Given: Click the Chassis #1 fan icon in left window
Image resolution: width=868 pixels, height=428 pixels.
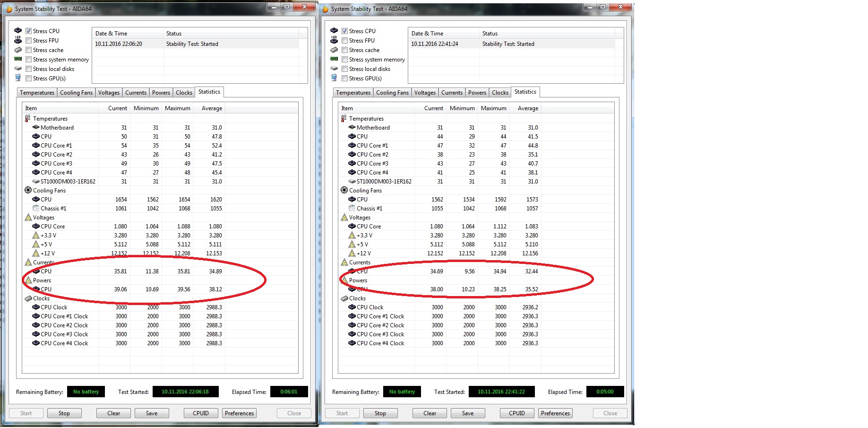Looking at the screenshot, I should pos(36,208).
